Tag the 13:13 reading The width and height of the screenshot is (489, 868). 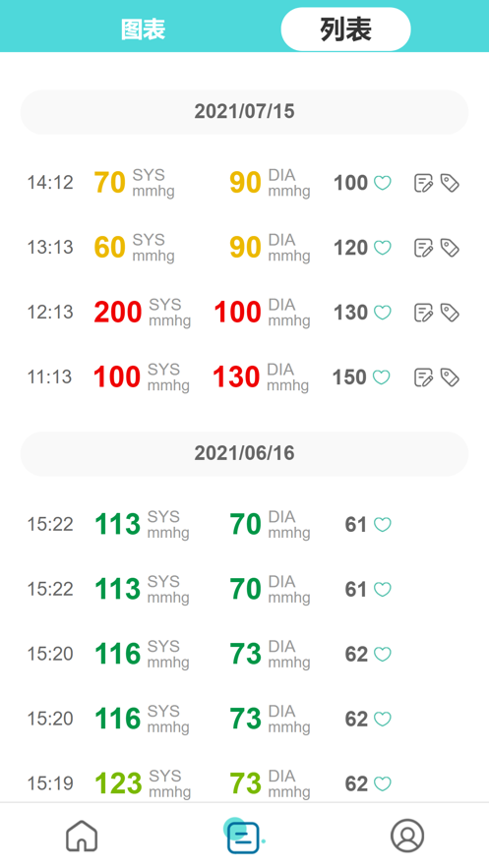click(450, 248)
